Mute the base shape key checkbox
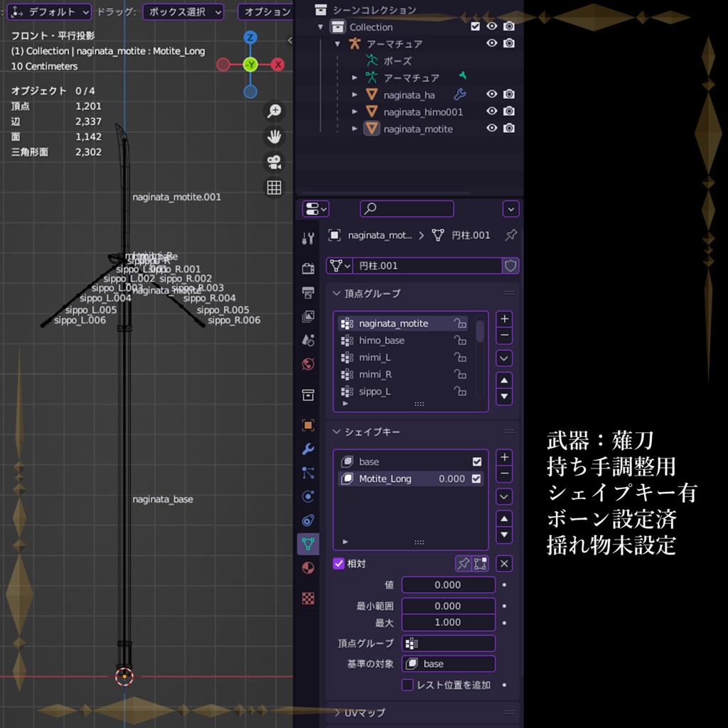The width and height of the screenshot is (728, 728). (x=477, y=462)
